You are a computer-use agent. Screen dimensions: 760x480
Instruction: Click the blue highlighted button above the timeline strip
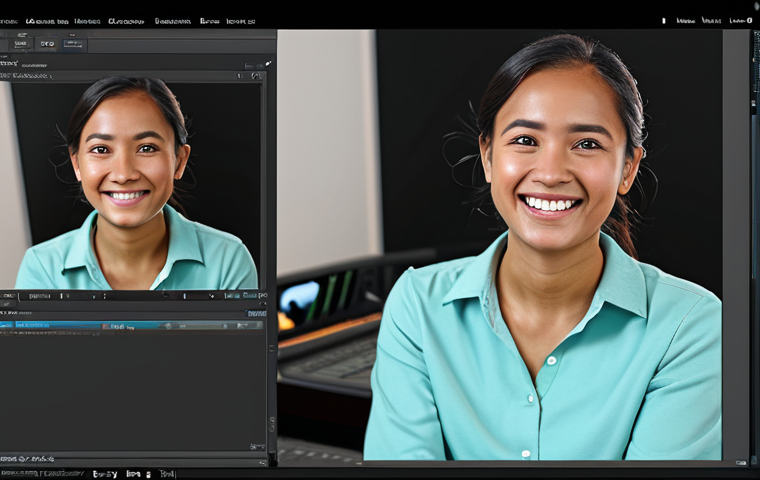coord(256,314)
